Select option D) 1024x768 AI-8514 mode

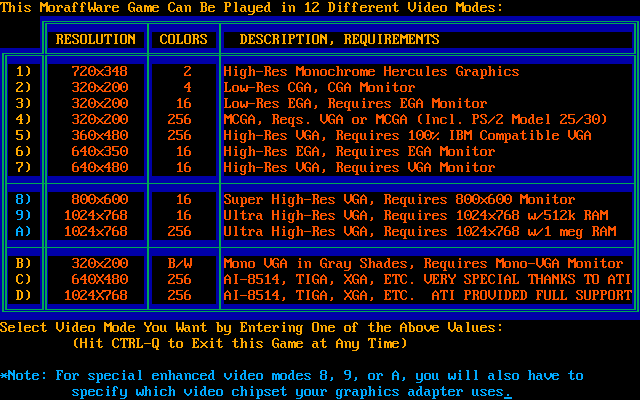click(x=24, y=296)
